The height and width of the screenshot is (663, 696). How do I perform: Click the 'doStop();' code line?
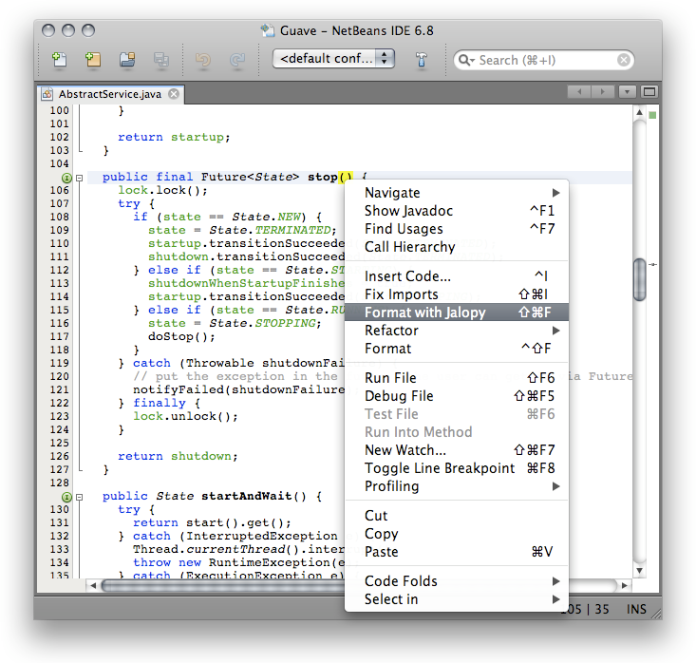[182, 336]
